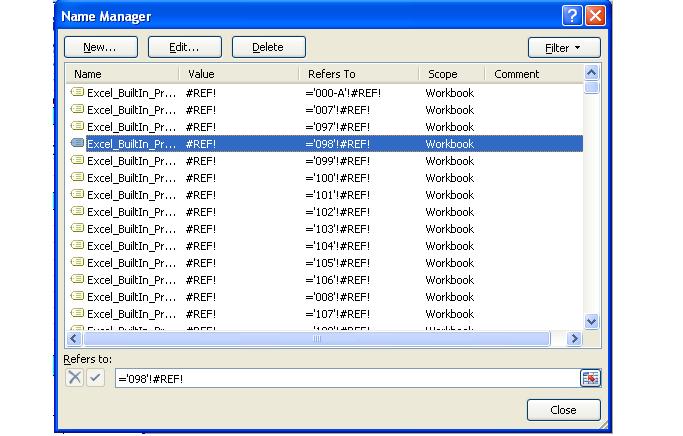Click the Help question mark icon in title bar

pos(572,15)
